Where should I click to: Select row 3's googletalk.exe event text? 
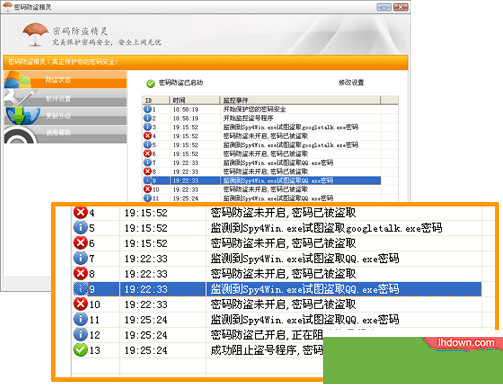tap(290, 127)
